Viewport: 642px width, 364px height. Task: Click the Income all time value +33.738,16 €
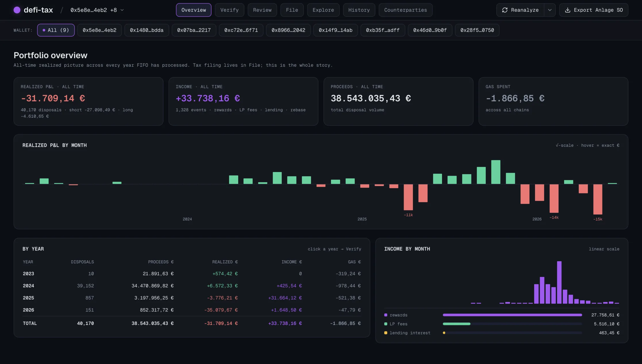208,98
